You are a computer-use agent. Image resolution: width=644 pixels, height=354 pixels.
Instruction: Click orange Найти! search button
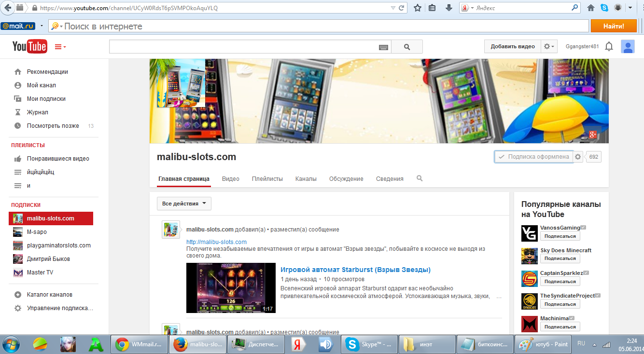pos(614,26)
